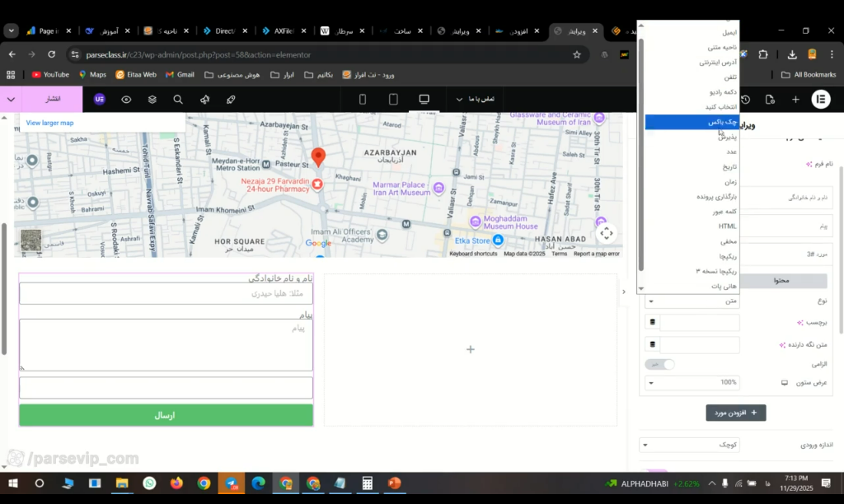Switch to desktop responsive view
Viewport: 844px width, 504px height.
click(x=424, y=99)
